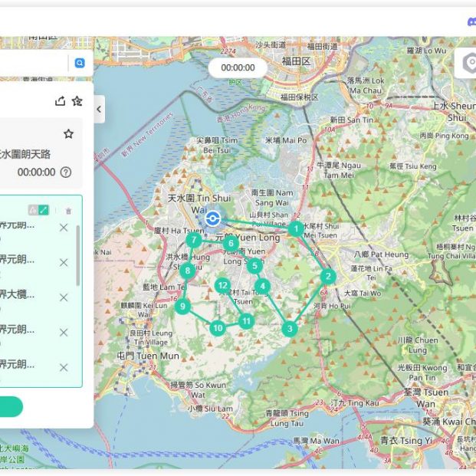
Task: Remove the third waypoint in list
Action: pos(64,297)
